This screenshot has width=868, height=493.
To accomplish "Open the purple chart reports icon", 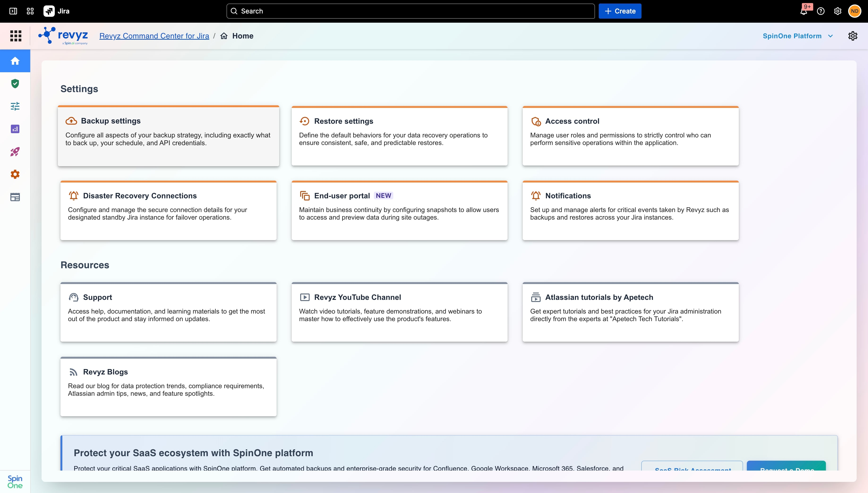I will pos(15,129).
